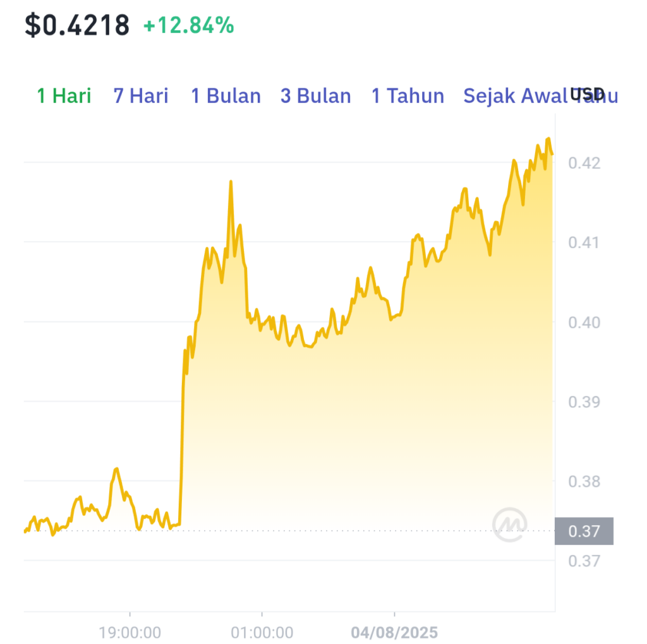Click the $0.4218 current price
Image resolution: width=647 pixels, height=644 pixels.
click(77, 25)
